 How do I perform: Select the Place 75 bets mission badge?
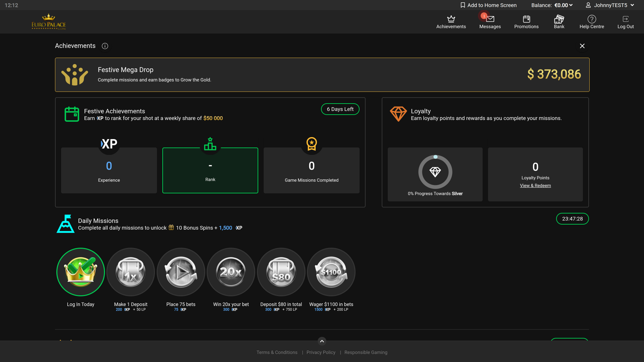coord(180,272)
